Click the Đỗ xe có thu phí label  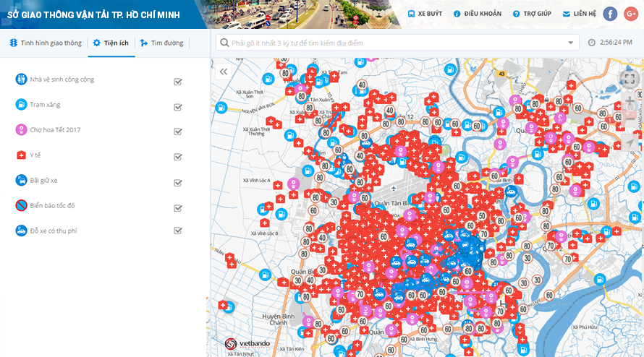click(54, 231)
